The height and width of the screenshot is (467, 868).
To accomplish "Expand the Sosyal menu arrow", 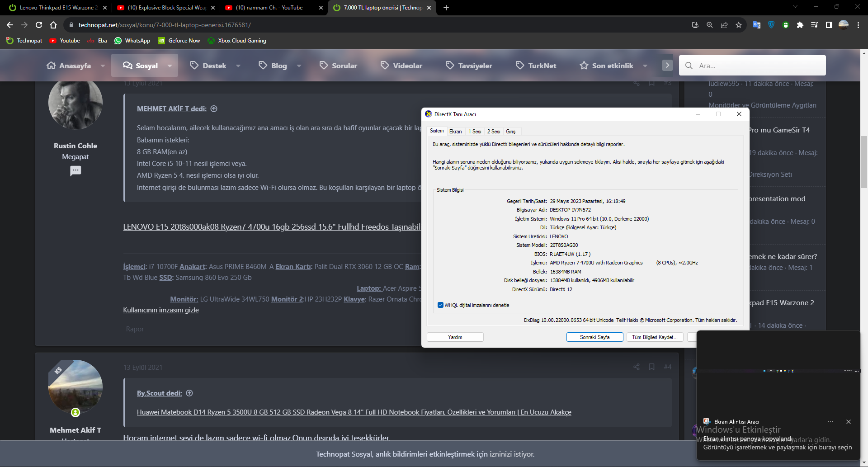I will click(x=170, y=66).
